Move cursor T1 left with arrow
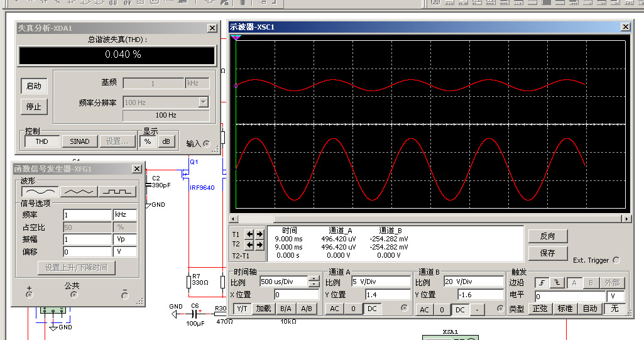The height and width of the screenshot is (340, 644). (x=249, y=234)
